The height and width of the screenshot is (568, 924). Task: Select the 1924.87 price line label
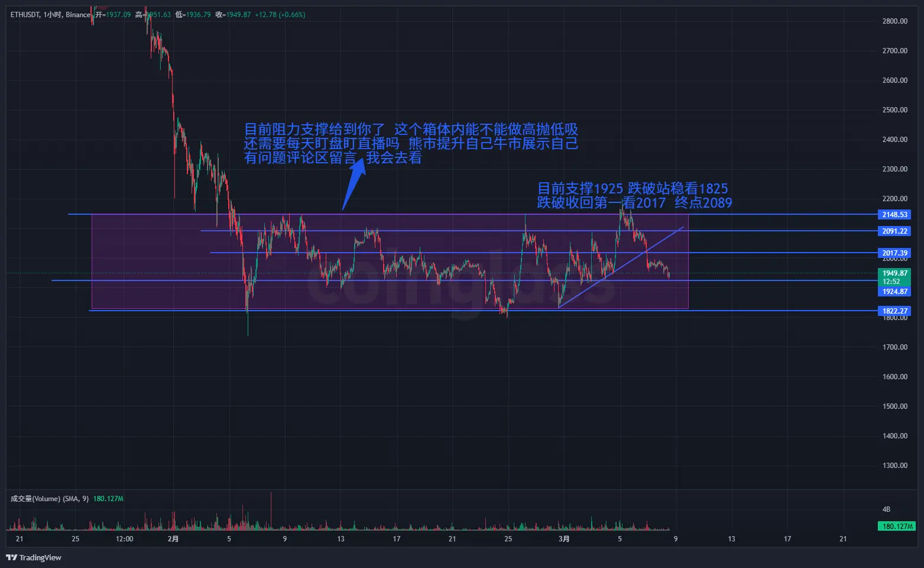point(894,292)
